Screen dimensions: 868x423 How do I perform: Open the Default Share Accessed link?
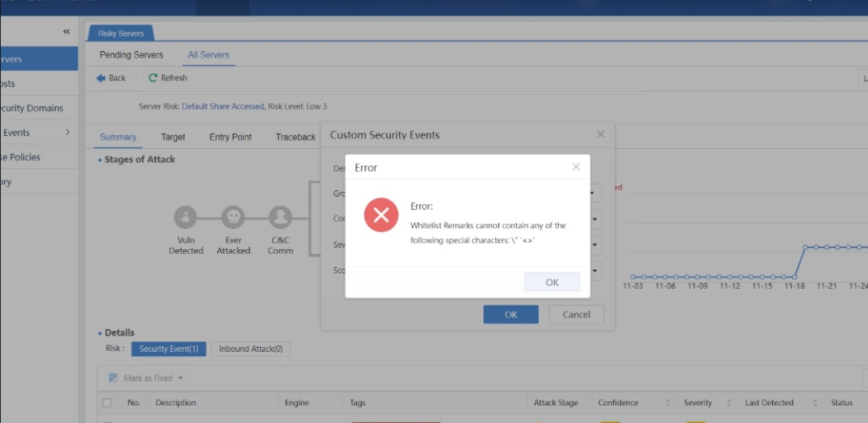pyautogui.click(x=223, y=106)
